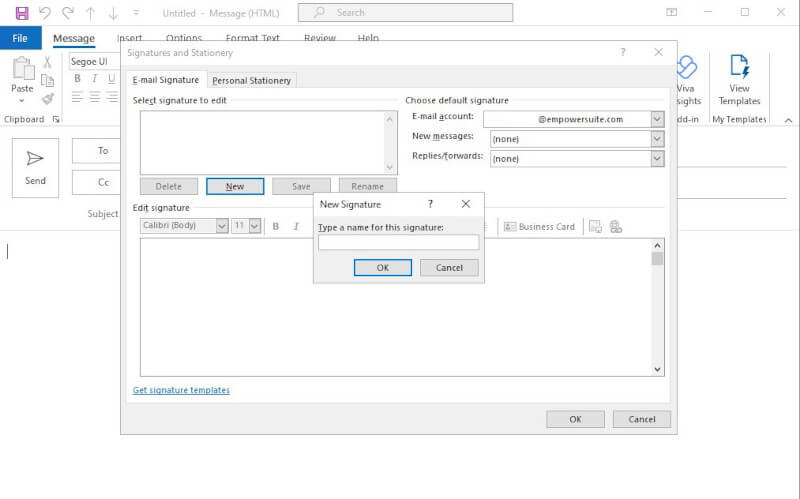This screenshot has width=800, height=499.
Task: Click the Redo arrow icon
Action: (x=68, y=13)
